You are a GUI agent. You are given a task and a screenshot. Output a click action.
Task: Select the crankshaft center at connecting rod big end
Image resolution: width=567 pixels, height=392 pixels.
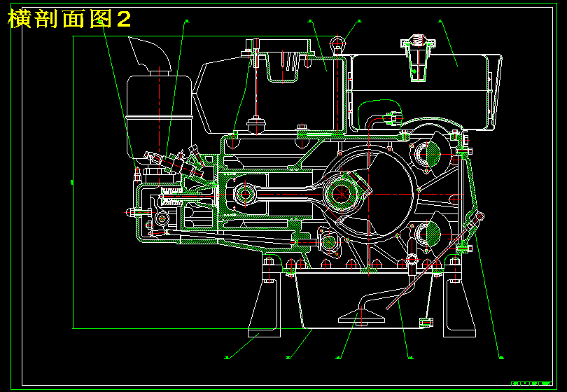pos(341,194)
